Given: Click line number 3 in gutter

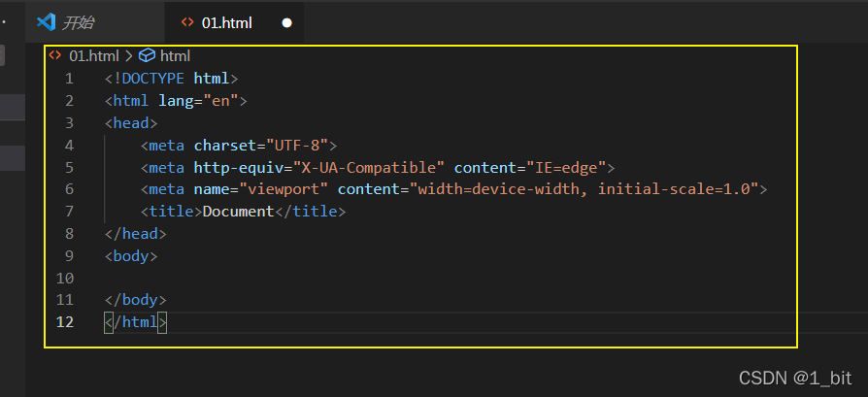Looking at the screenshot, I should 69,123.
